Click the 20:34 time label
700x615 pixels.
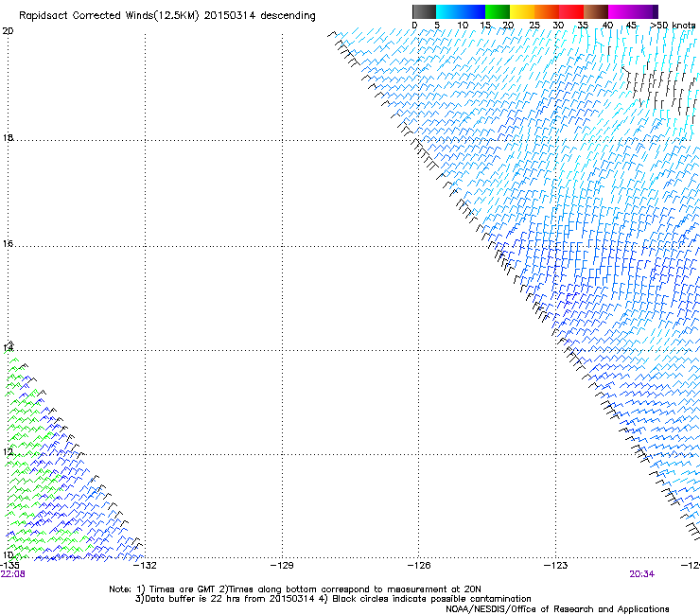[641, 574]
